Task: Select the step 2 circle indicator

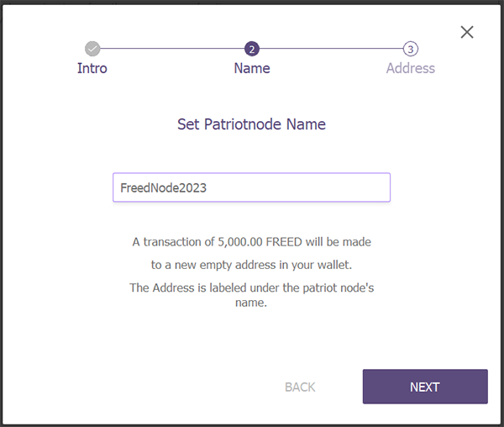Action: click(252, 49)
